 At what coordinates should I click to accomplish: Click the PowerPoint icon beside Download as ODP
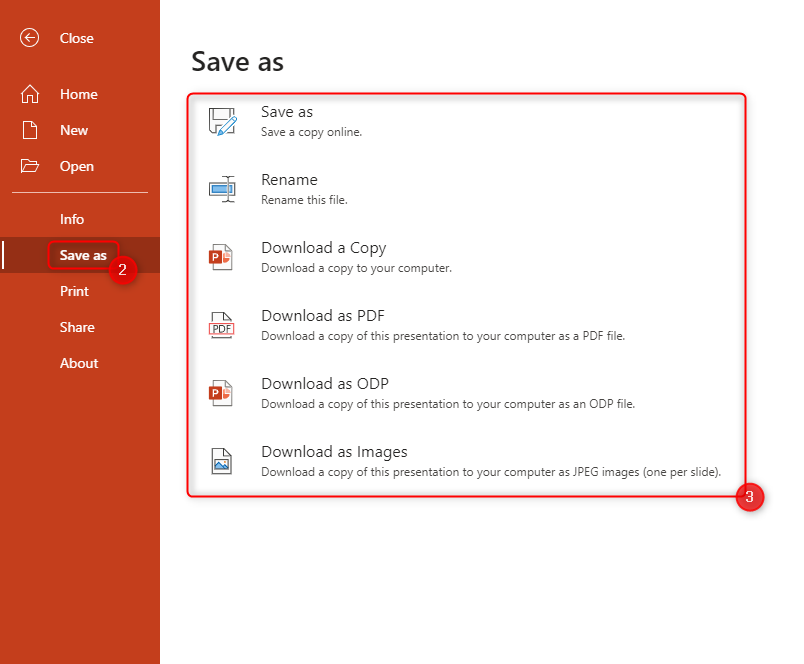click(x=221, y=393)
